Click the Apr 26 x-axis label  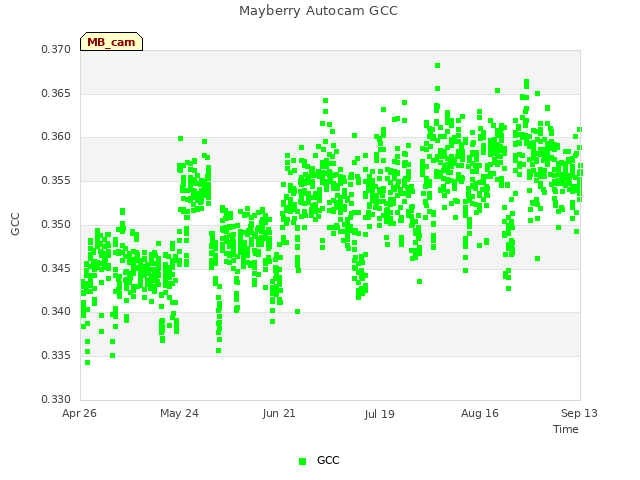pyautogui.click(x=79, y=413)
